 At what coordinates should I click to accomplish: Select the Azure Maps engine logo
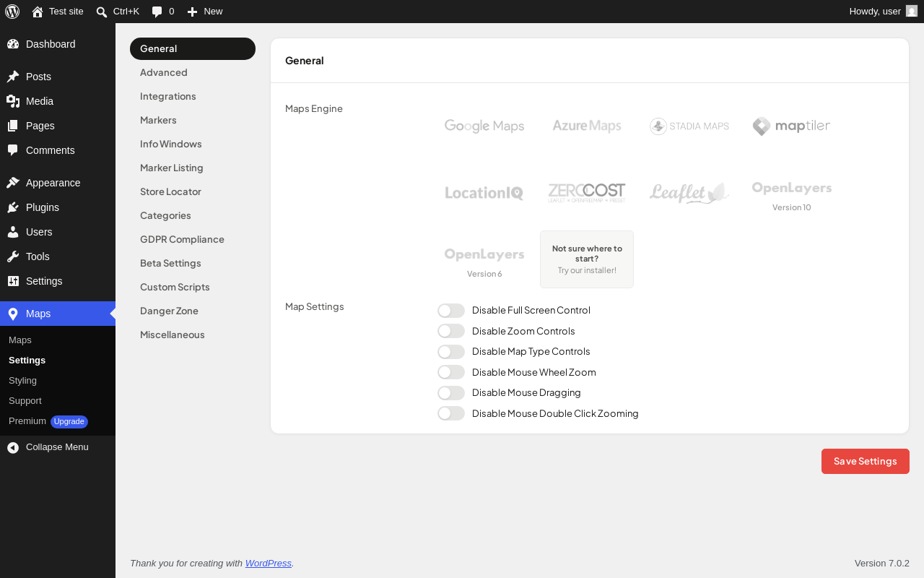pyautogui.click(x=587, y=126)
